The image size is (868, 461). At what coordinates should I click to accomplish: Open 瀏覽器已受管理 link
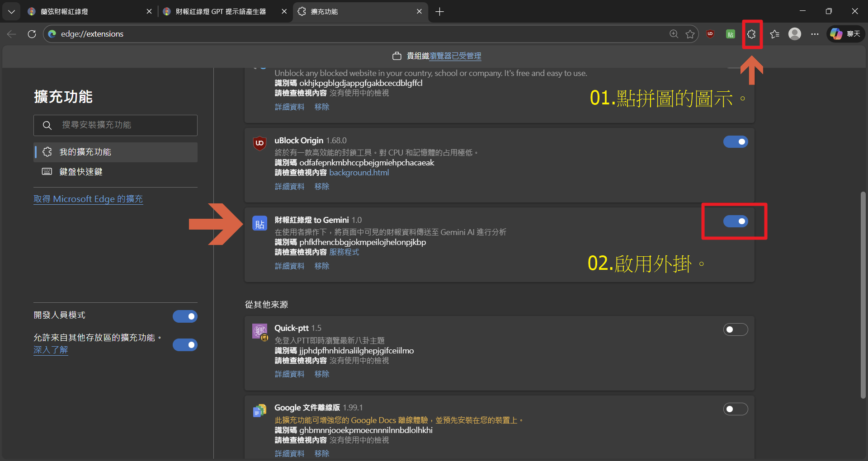coord(455,56)
